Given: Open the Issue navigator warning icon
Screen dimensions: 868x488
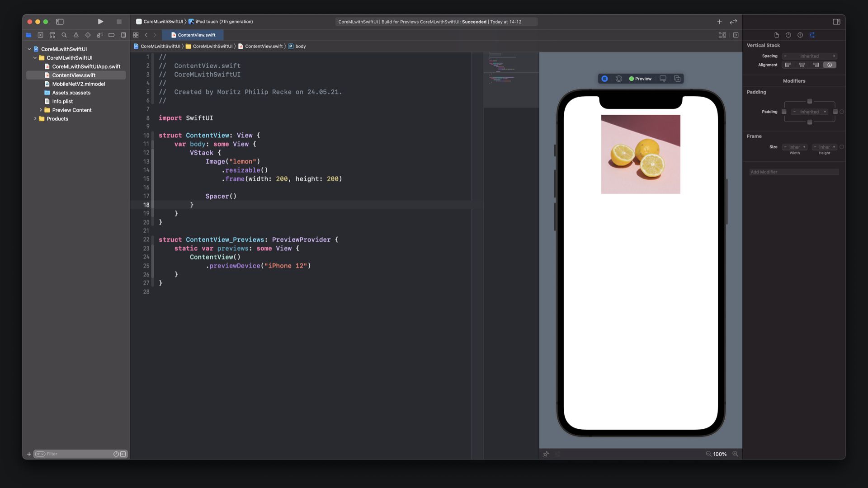Looking at the screenshot, I should (x=76, y=35).
